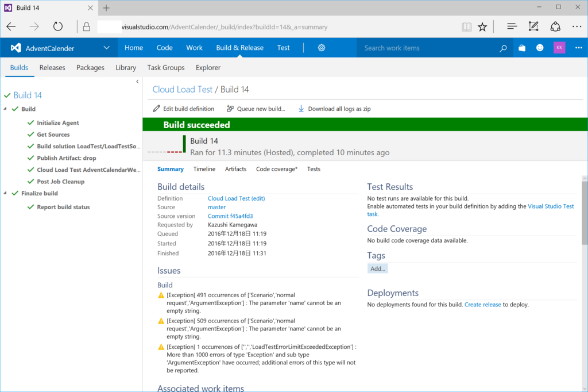Follow the Visual Studio Test task link
This screenshot has height=392, width=588.
(551, 206)
